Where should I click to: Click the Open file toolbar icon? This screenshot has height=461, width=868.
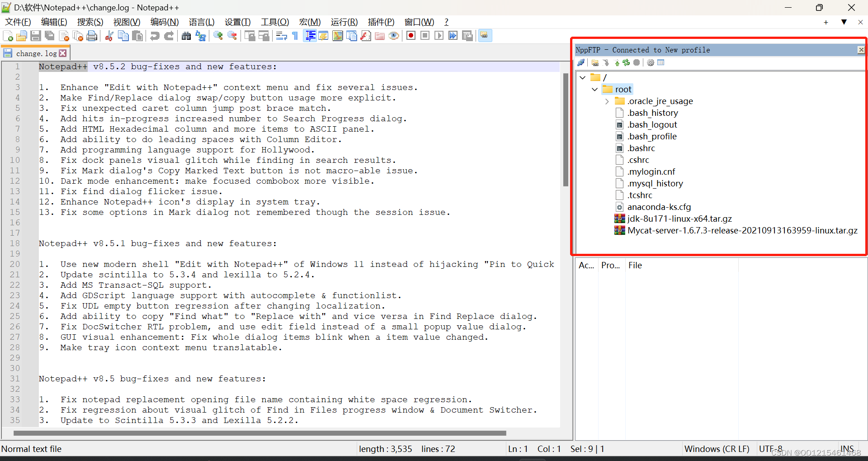click(x=21, y=36)
